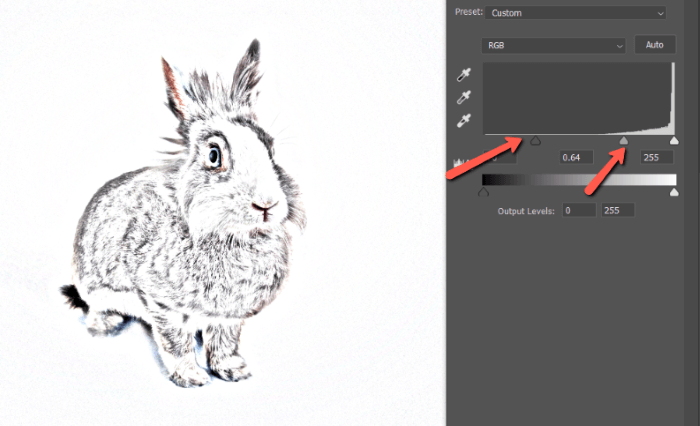Click the midtone field showing 0.64

(x=576, y=158)
